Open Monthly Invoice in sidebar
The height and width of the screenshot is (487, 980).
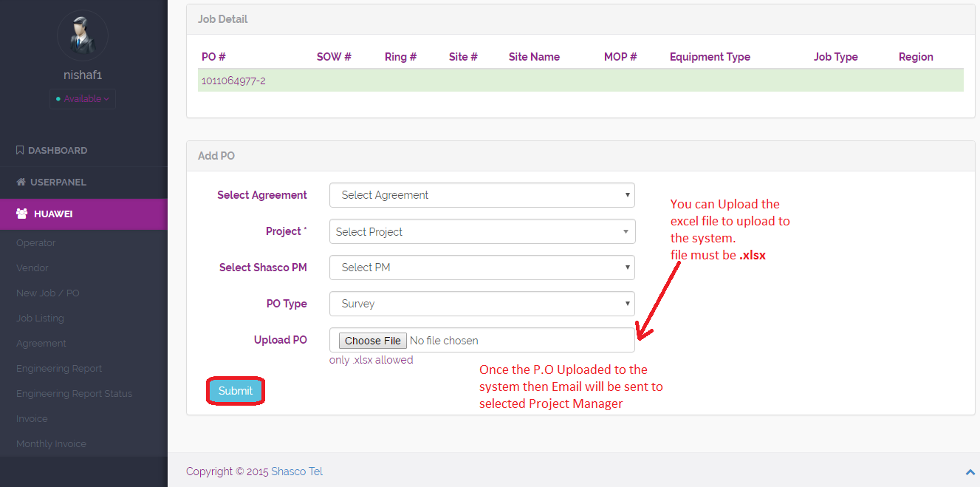point(52,444)
